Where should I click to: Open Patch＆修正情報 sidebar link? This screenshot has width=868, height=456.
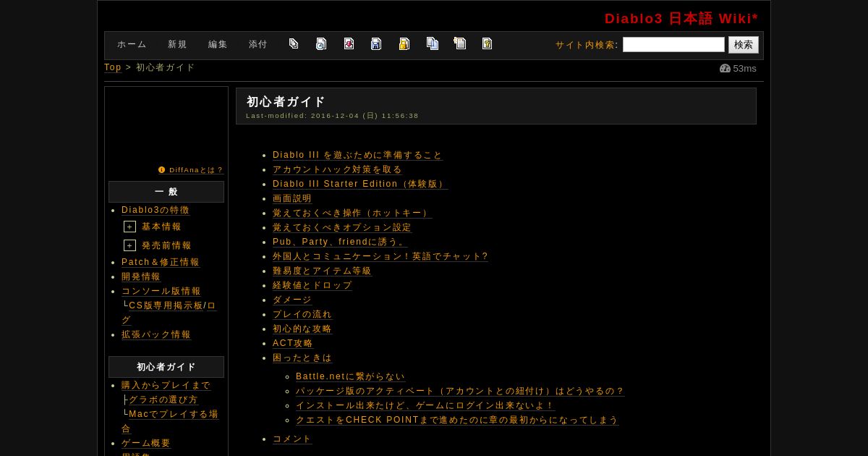(161, 262)
